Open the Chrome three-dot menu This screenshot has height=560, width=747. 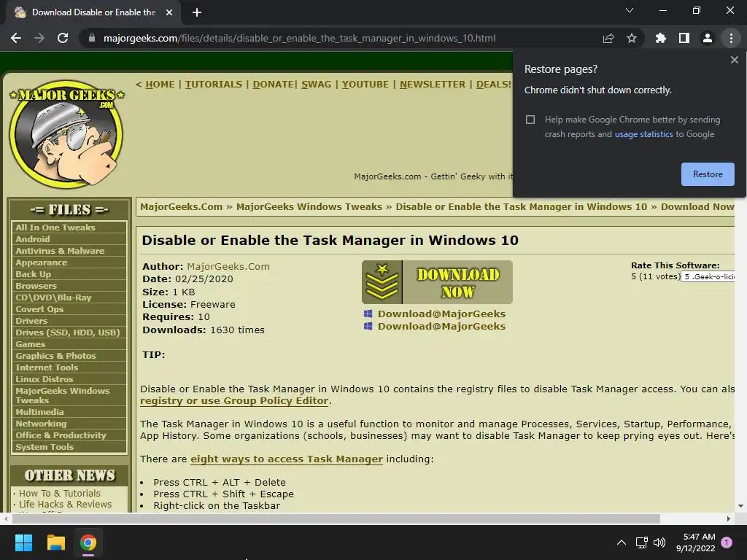pyautogui.click(x=731, y=38)
